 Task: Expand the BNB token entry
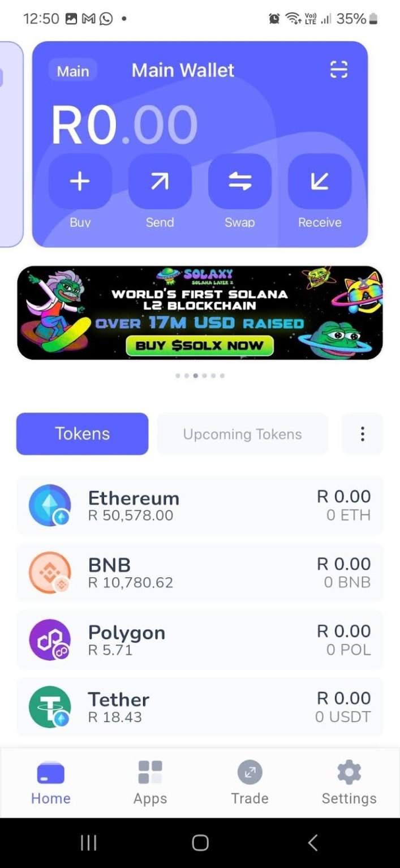(x=200, y=572)
